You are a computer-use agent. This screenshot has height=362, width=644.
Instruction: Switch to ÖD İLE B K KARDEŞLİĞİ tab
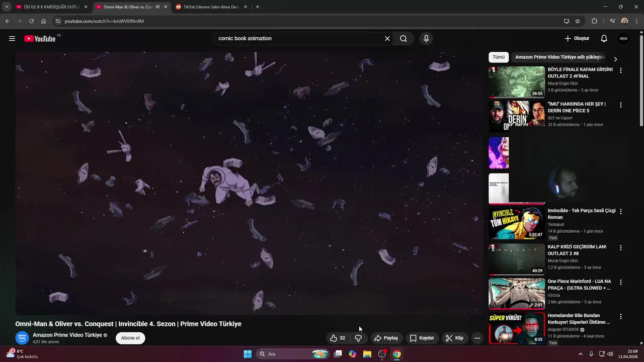(52, 7)
